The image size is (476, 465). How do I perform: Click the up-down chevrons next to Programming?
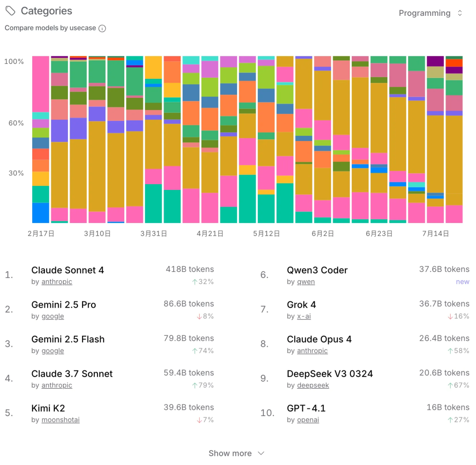click(460, 13)
